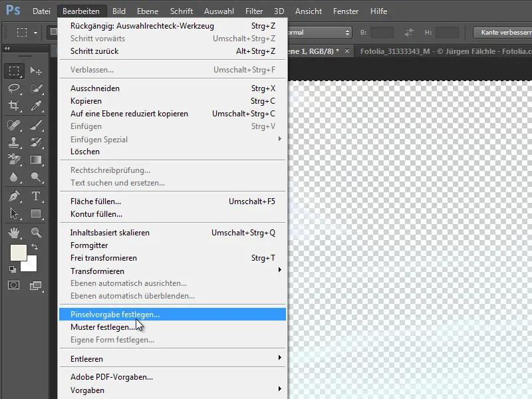
Task: Open the Filter menu
Action: click(x=254, y=11)
